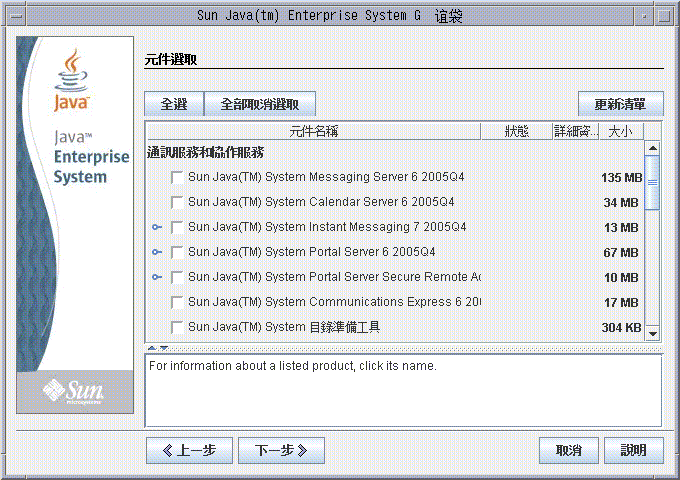The height and width of the screenshot is (480, 680).
Task: Click the 17 MB size value
Action: pos(621,303)
